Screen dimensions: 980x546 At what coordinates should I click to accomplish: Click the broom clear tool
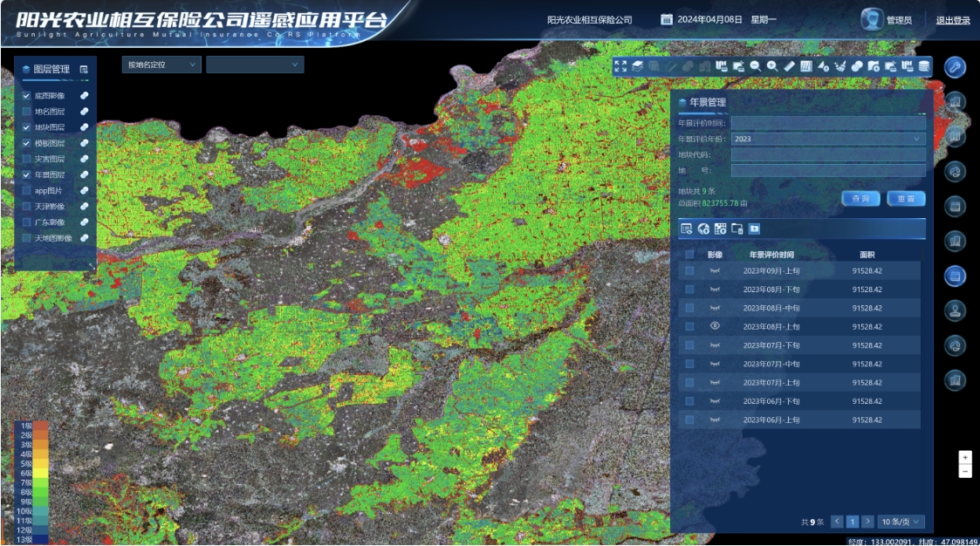(x=840, y=66)
